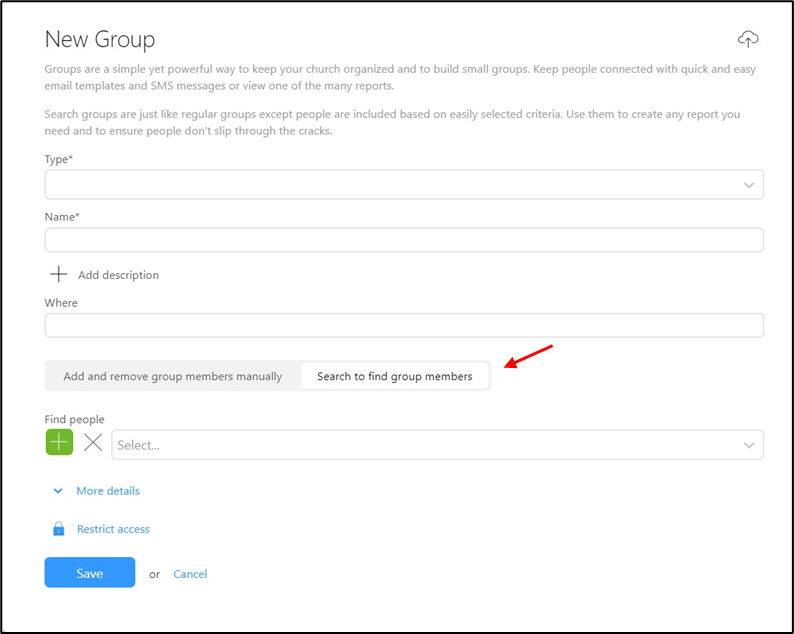Remove criteria with the X icon

(93, 442)
